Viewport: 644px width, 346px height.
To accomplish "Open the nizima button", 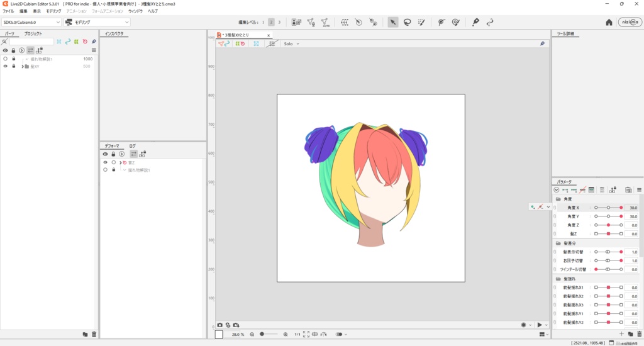I will tap(630, 22).
